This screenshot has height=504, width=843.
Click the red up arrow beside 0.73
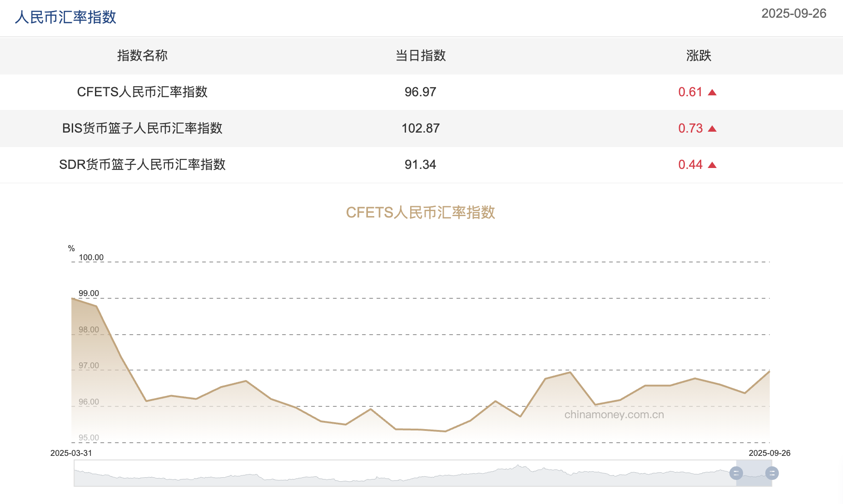(712, 129)
